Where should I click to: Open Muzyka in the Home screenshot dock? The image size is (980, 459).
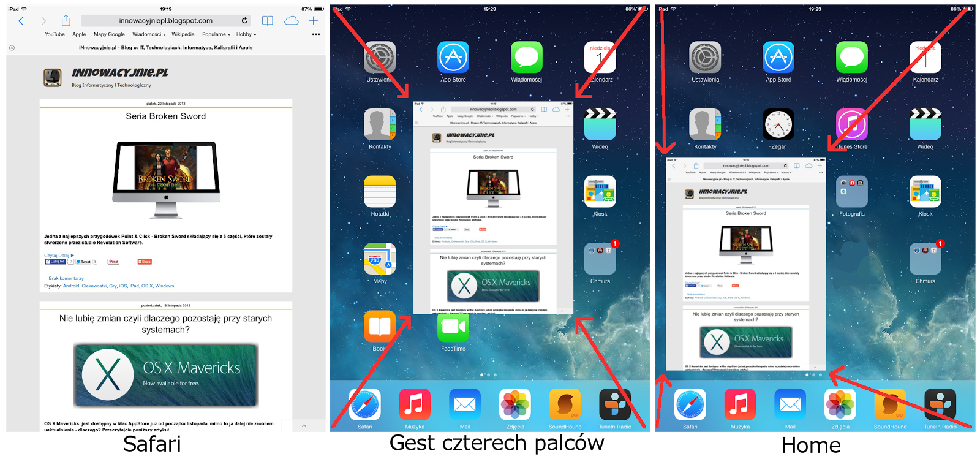pyautogui.click(x=740, y=404)
